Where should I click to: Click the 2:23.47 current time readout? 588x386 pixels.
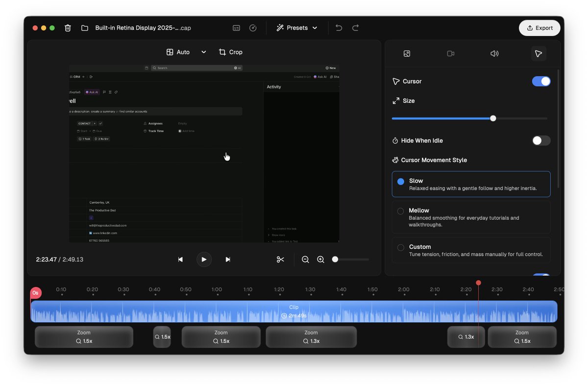click(47, 260)
